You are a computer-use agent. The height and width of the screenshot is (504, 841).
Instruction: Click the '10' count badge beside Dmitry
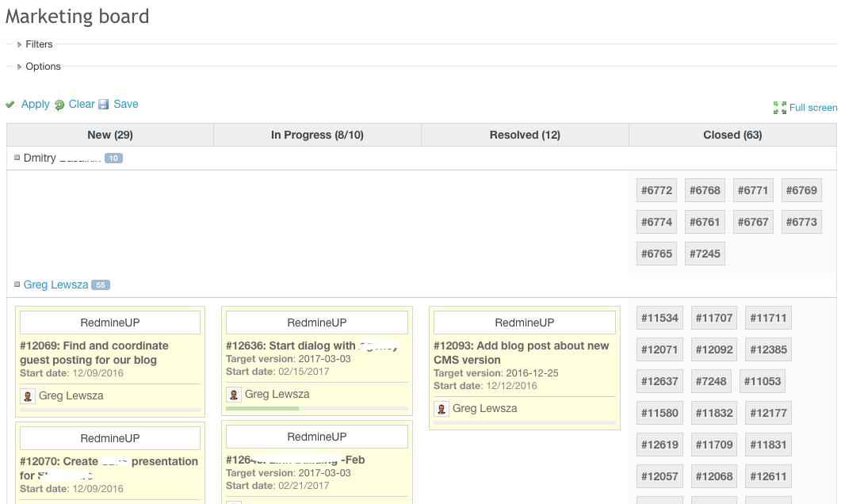pyautogui.click(x=112, y=157)
